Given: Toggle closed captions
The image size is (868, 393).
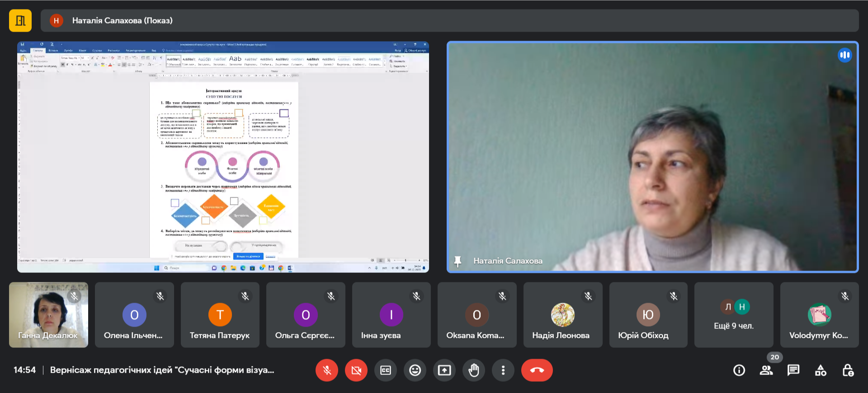Looking at the screenshot, I should [x=386, y=370].
